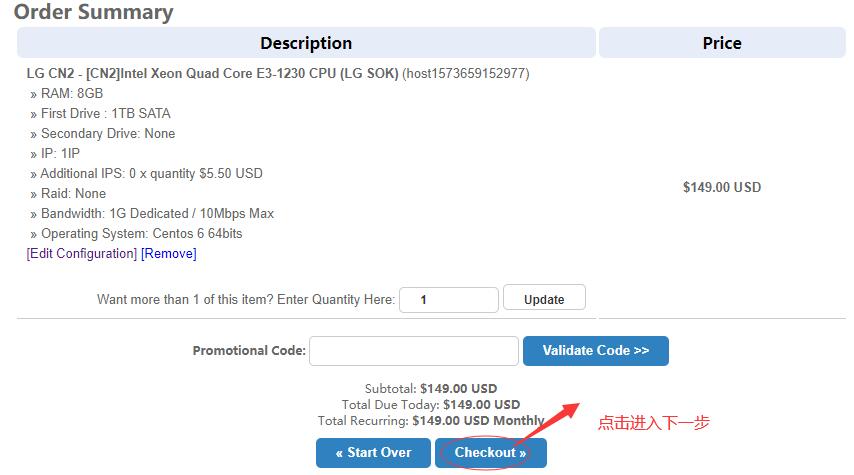
Task: Focus the Promotional Code text box
Action: (x=414, y=351)
